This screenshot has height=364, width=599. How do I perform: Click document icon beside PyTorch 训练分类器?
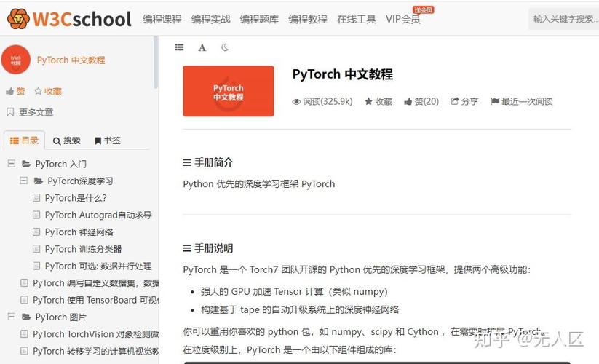[36, 249]
